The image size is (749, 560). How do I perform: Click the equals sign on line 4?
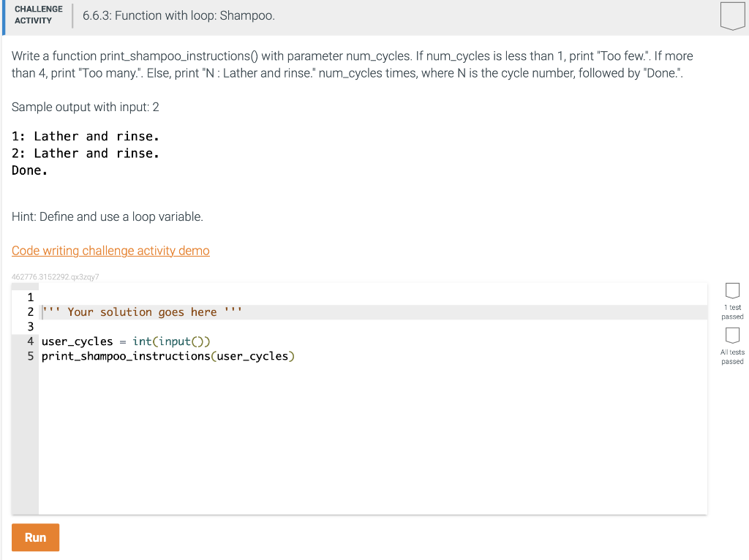123,341
